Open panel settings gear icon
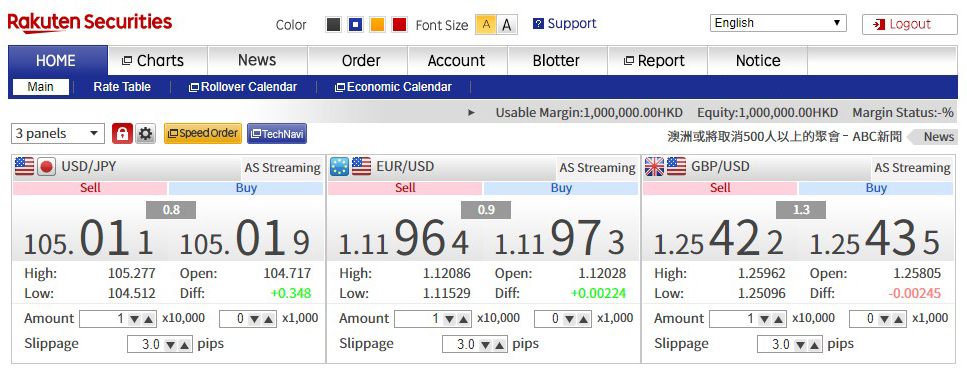The image size is (967, 381). click(146, 134)
